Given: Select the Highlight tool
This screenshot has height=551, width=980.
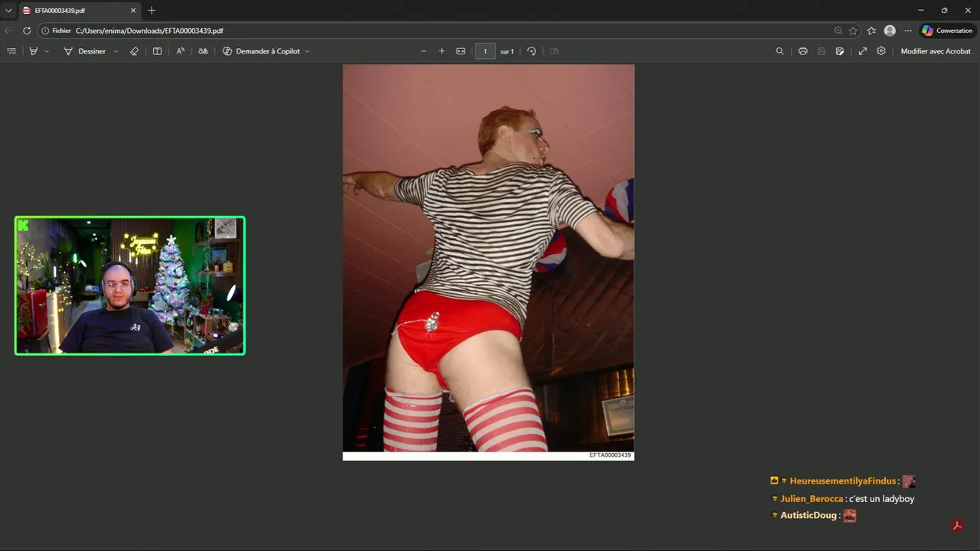Looking at the screenshot, I should pyautogui.click(x=33, y=51).
